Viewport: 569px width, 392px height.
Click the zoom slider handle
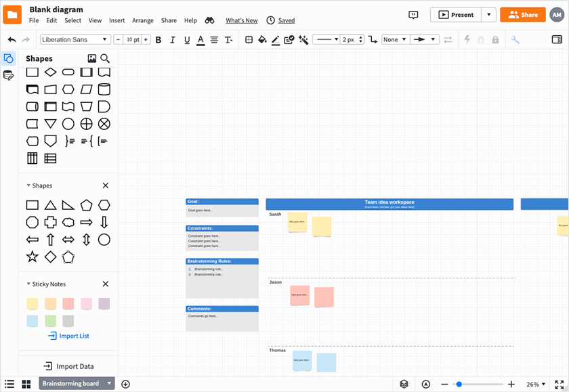click(x=459, y=384)
